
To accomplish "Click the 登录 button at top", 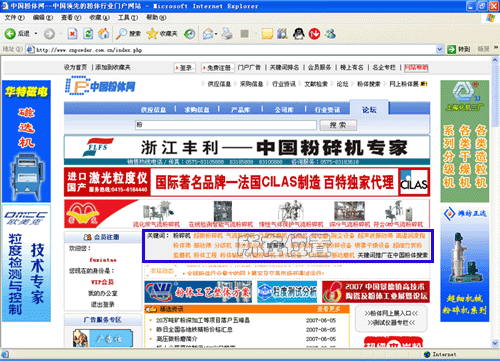I will pyautogui.click(x=185, y=68).
